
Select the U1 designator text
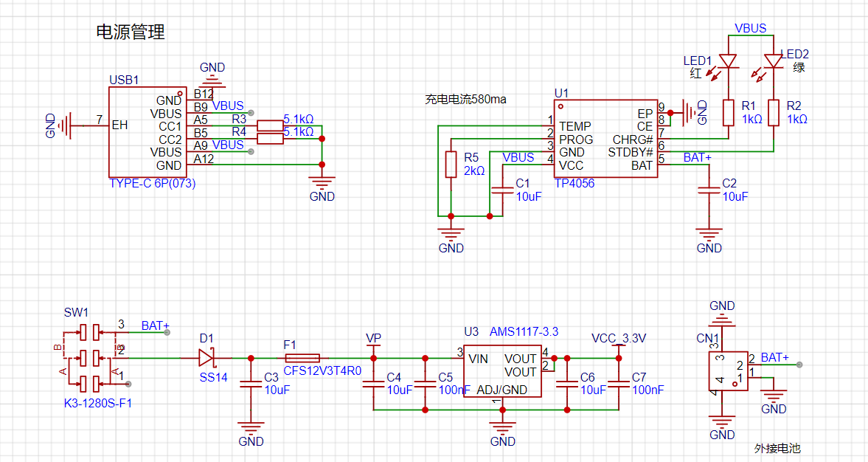pyautogui.click(x=561, y=93)
